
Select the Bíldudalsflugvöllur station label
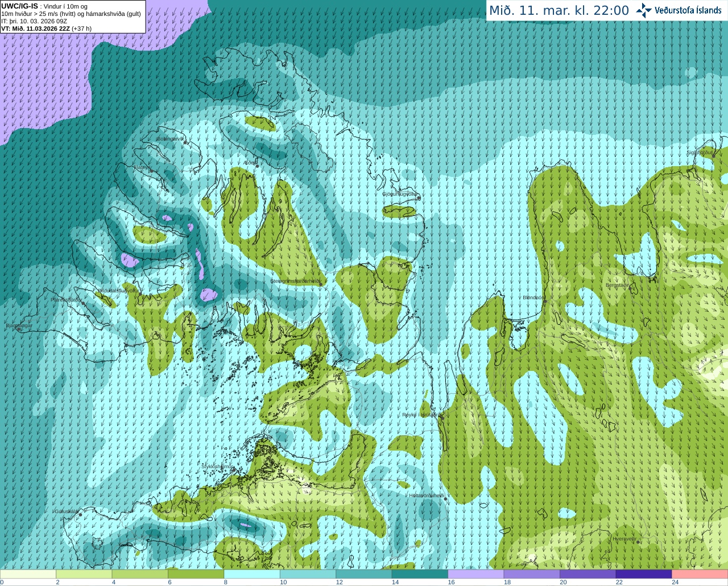pyautogui.click(x=119, y=290)
